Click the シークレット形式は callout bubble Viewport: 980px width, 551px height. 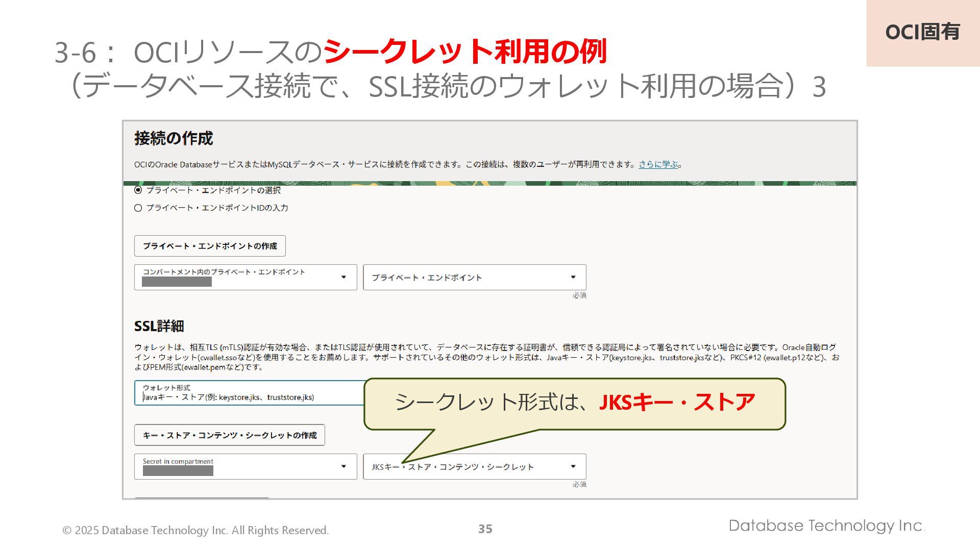point(574,403)
